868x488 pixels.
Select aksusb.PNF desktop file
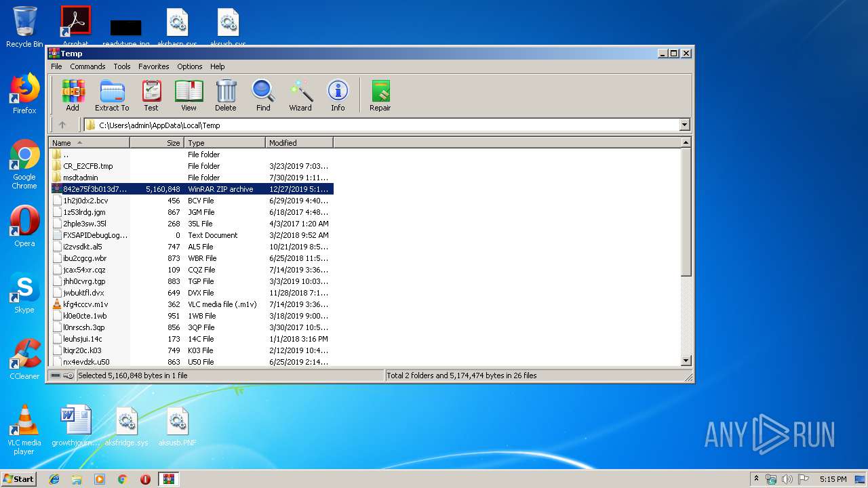click(178, 427)
